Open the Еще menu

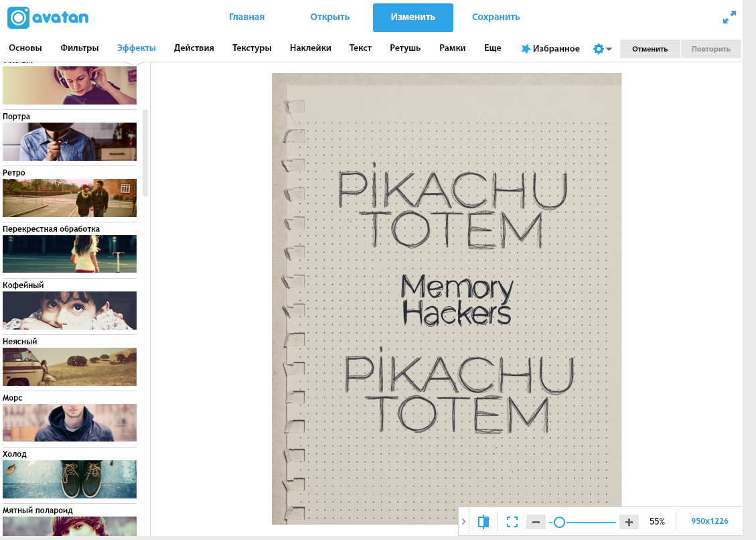click(x=493, y=48)
